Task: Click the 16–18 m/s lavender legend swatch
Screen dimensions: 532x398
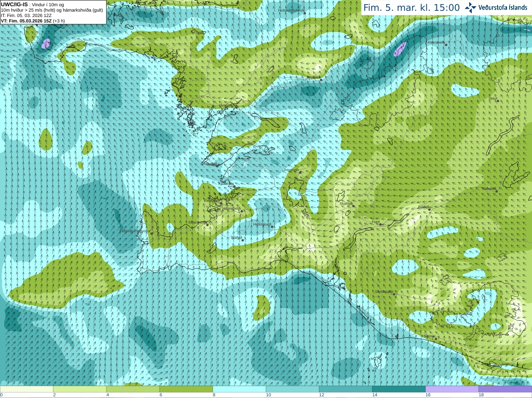Action: pyautogui.click(x=452, y=389)
